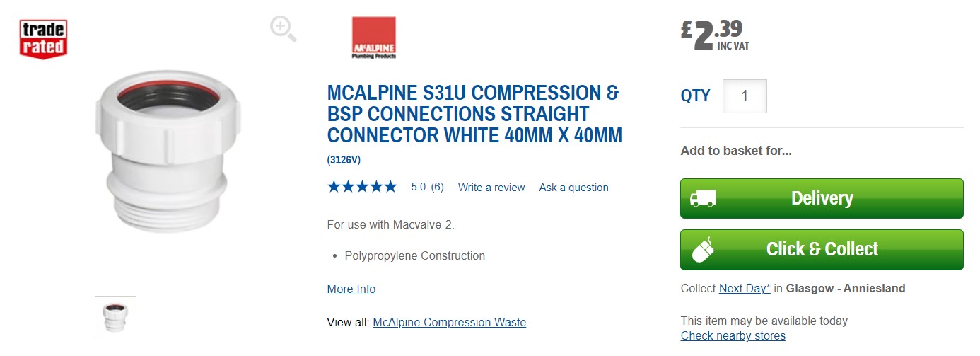Click the review count (6)
Viewport: 980px width, 356px height.
click(x=437, y=188)
